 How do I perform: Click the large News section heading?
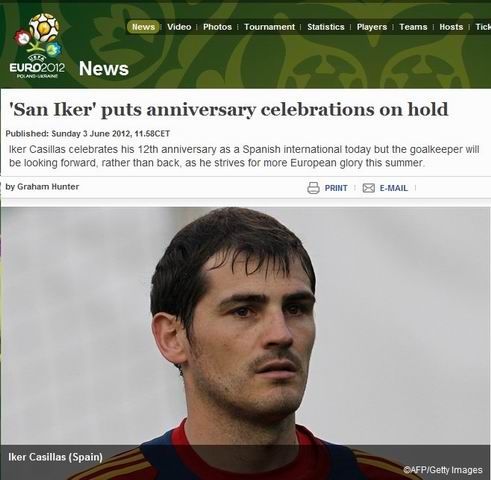click(x=104, y=69)
